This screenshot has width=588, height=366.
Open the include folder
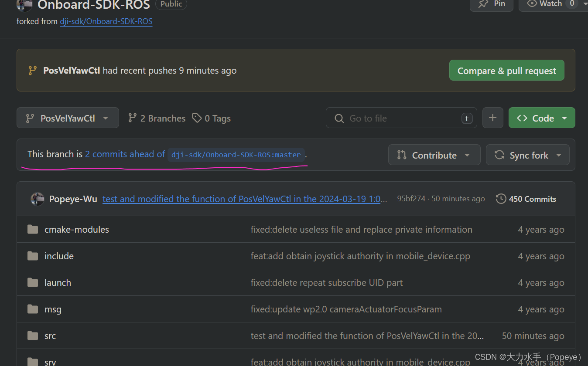[x=59, y=256]
